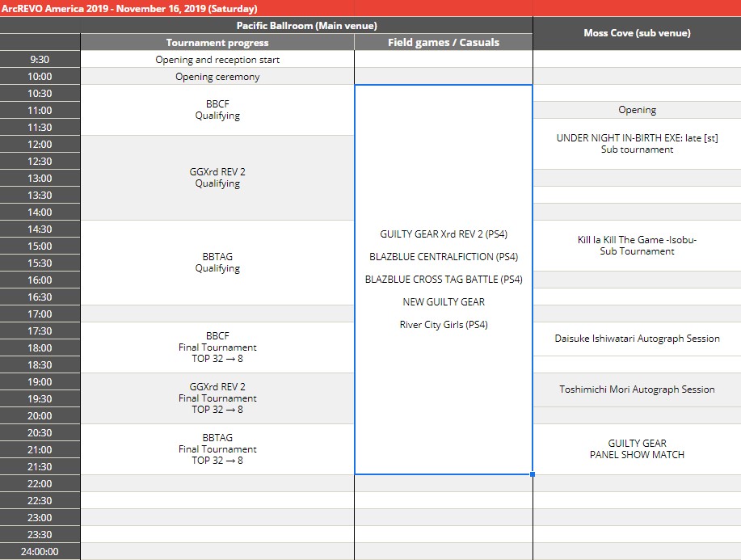The height and width of the screenshot is (560, 741).
Task: Select the 23:00 time cell
Action: click(x=40, y=519)
